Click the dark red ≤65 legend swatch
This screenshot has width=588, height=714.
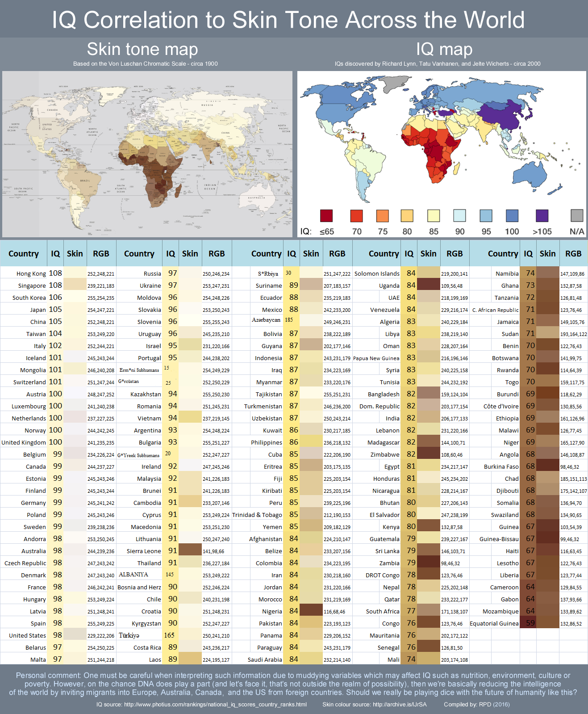point(326,216)
